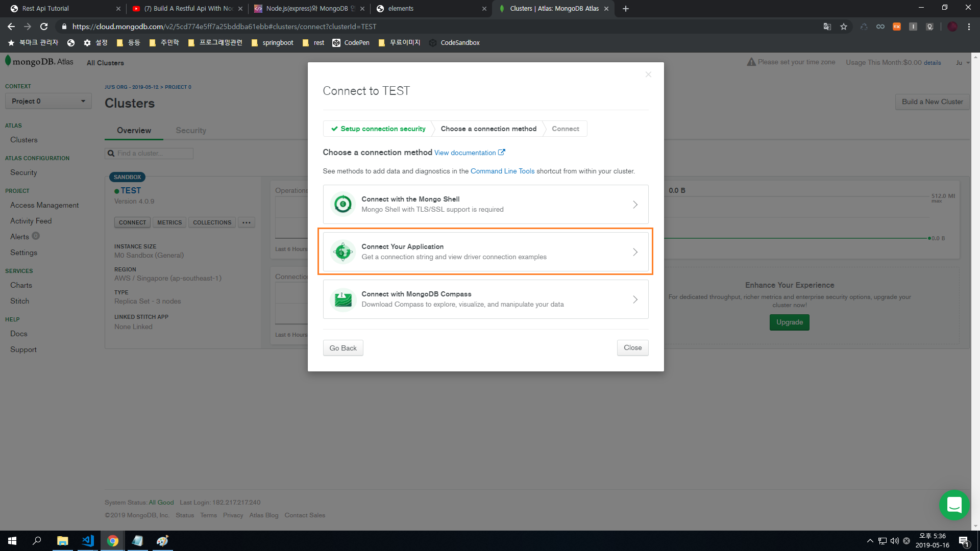Open Support in the Help section
Screen dimensions: 980x551
coord(23,349)
